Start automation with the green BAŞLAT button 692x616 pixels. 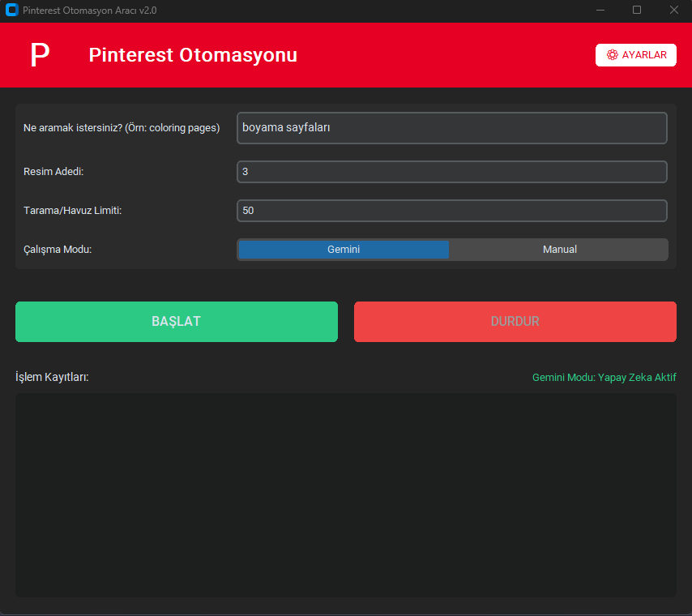tap(177, 322)
